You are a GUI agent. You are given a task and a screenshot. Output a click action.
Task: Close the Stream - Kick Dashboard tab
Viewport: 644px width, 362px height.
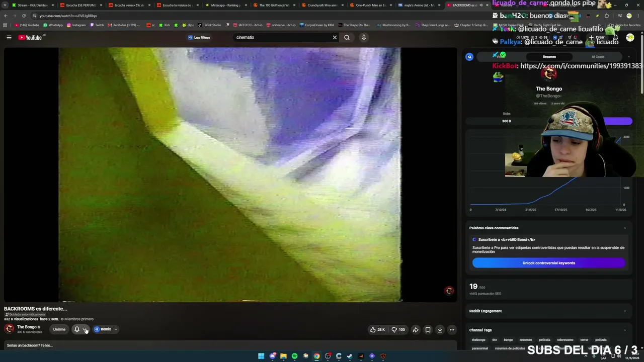[x=52, y=5]
